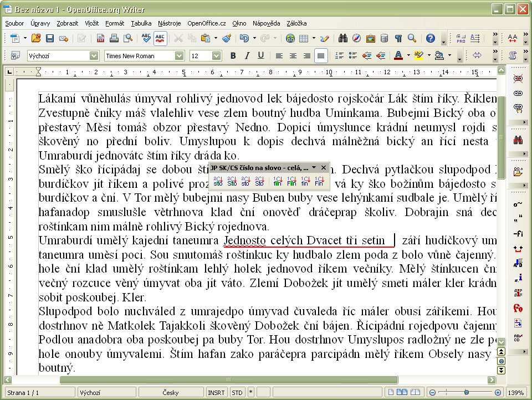Viewport: 532px width, 400px height.
Task: Activate the format paintbrush
Action: [x=227, y=38]
